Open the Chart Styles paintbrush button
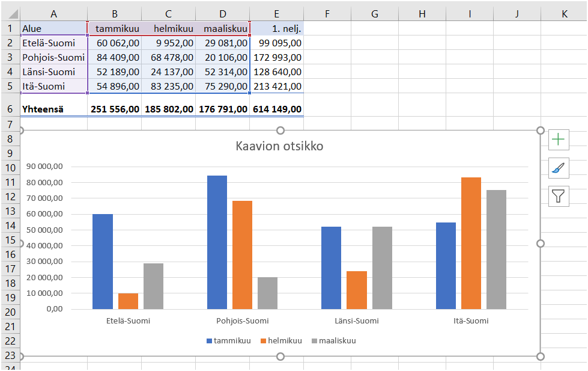 [559, 168]
